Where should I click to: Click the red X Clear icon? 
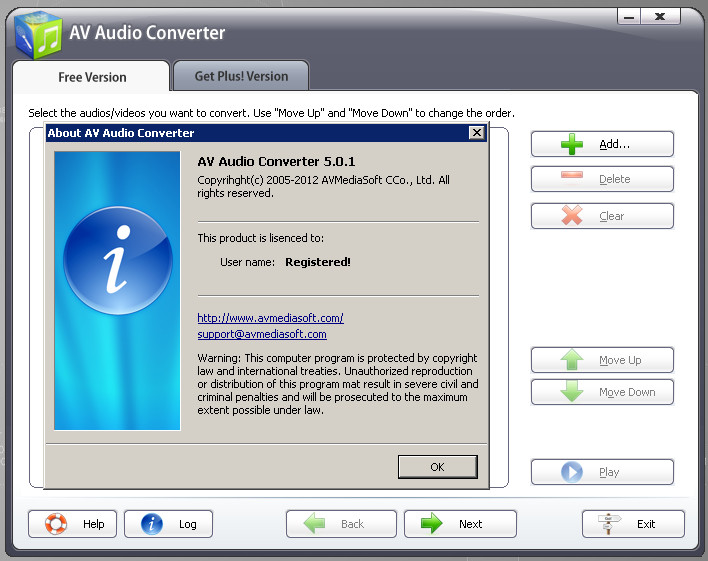coord(572,215)
